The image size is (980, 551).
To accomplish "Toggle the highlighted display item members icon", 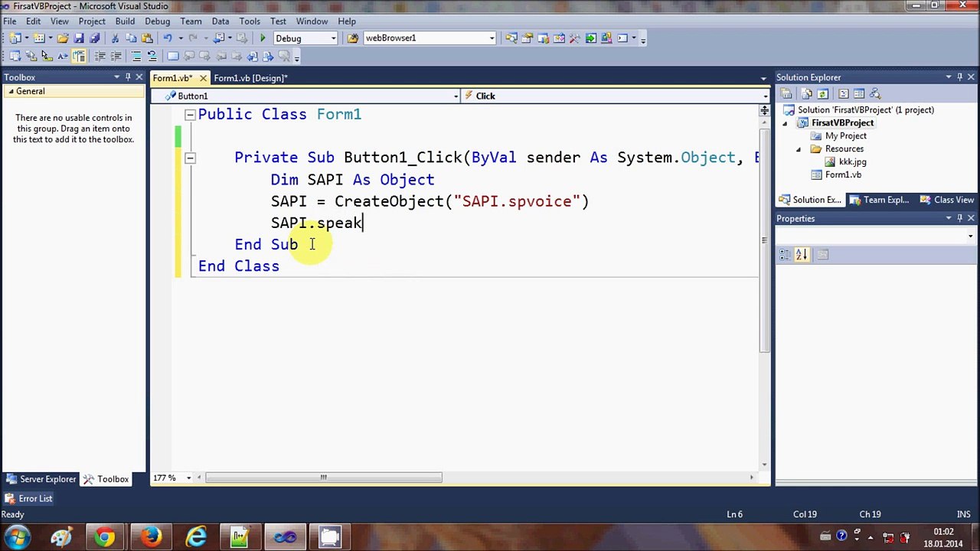I will click(79, 56).
